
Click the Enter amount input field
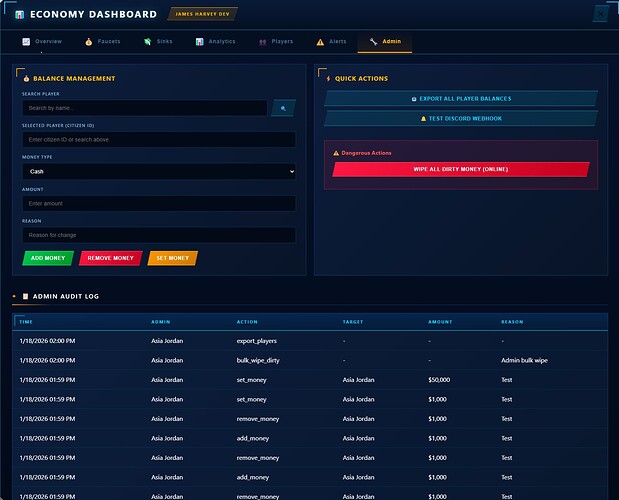tap(159, 204)
